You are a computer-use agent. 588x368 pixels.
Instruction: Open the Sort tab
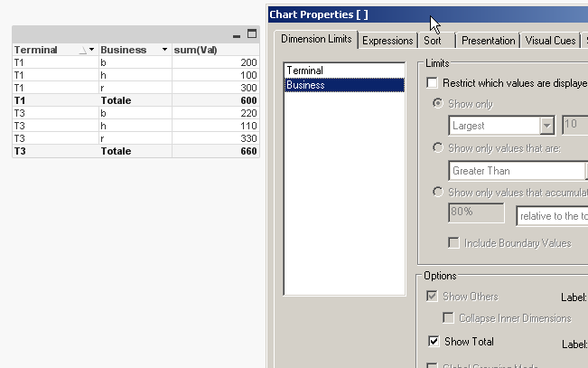432,40
